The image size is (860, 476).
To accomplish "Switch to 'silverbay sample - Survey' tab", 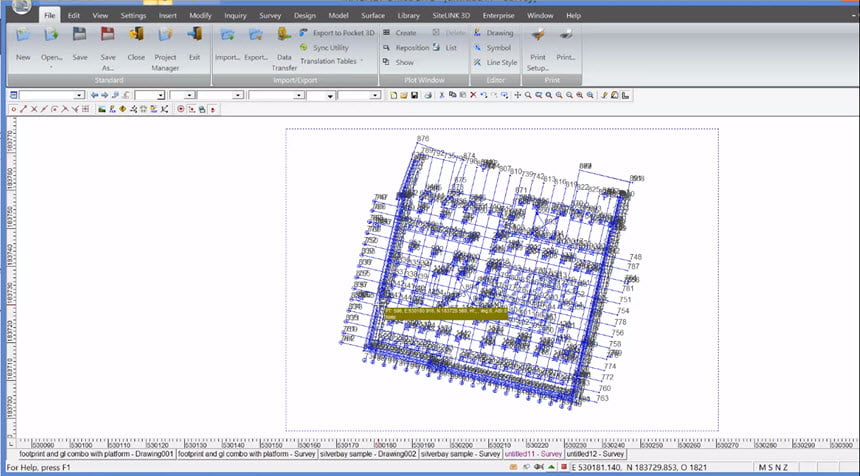I will click(461, 454).
